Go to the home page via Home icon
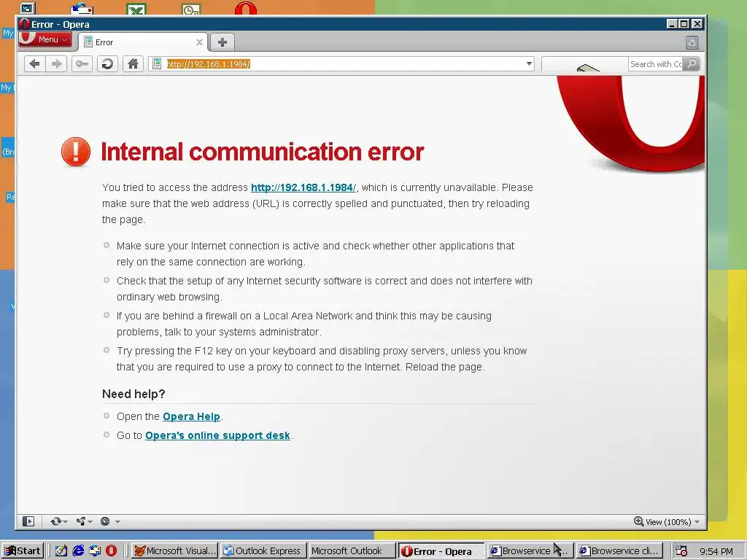The height and width of the screenshot is (560, 747). coord(133,64)
